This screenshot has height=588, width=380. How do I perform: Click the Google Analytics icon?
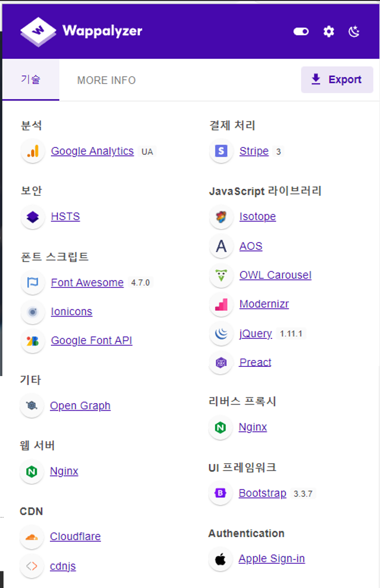point(33,151)
